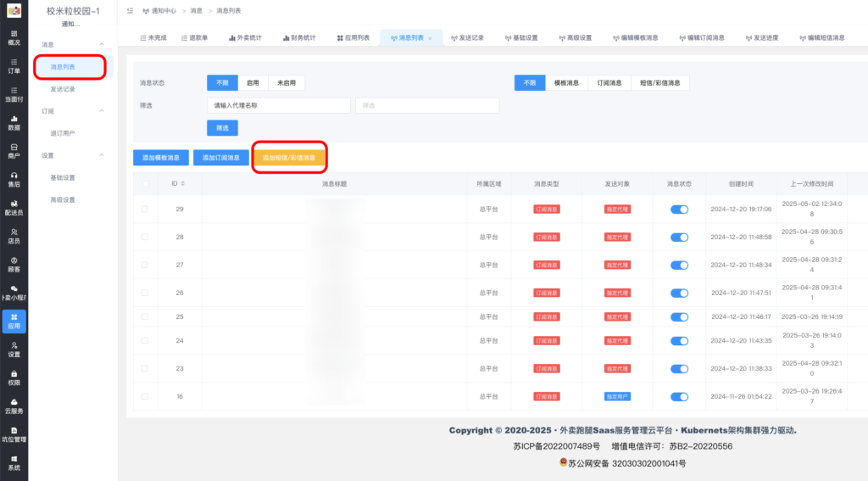The width and height of the screenshot is (868, 481).
Task: Toggle message status switch for ID 23
Action: pyautogui.click(x=679, y=368)
